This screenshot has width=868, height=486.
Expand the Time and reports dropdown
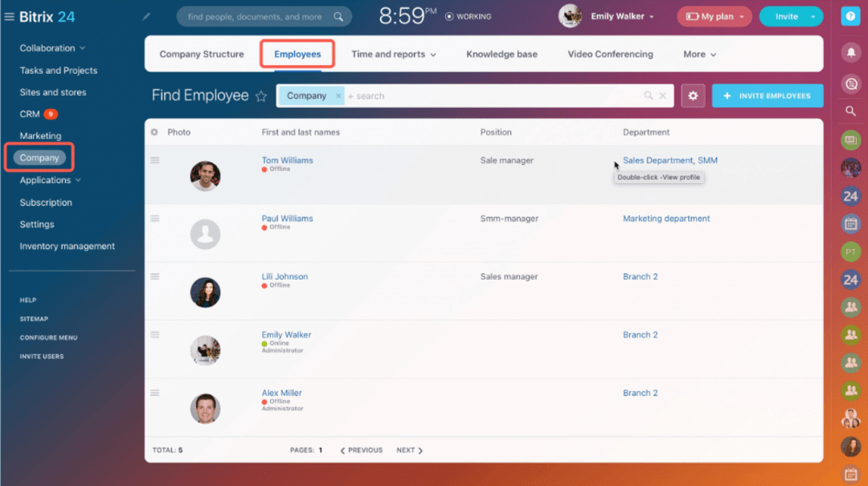395,54
